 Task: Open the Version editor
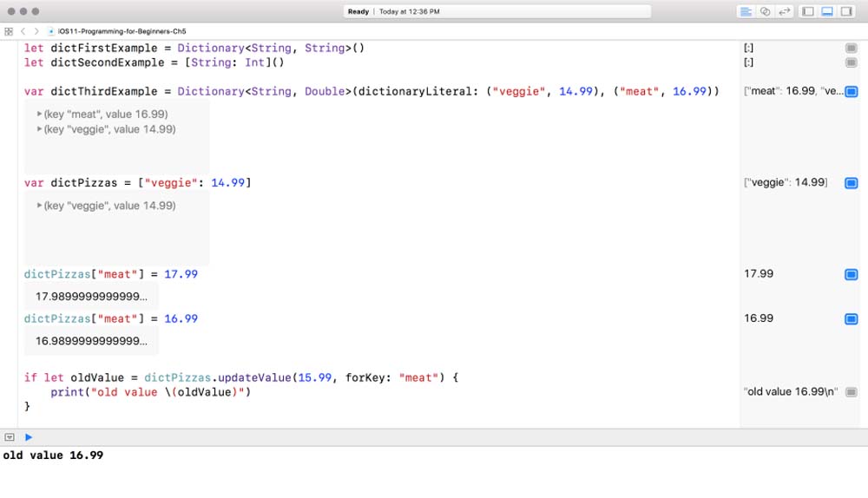click(x=785, y=11)
